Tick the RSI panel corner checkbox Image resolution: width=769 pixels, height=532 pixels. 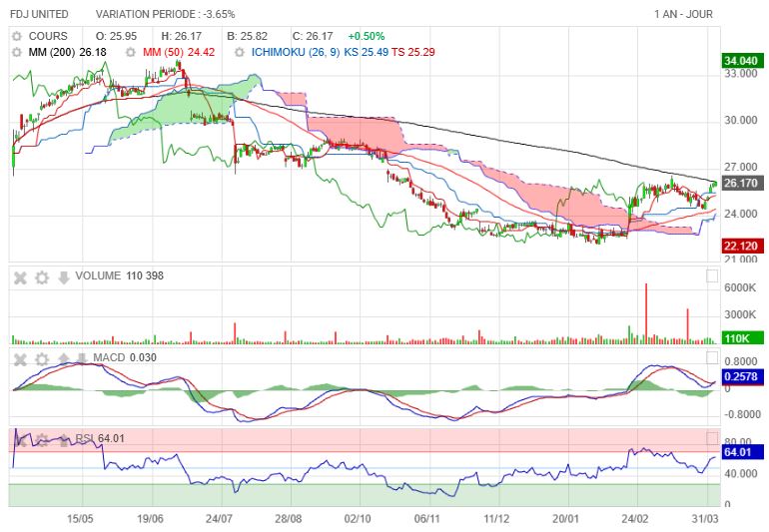712,438
